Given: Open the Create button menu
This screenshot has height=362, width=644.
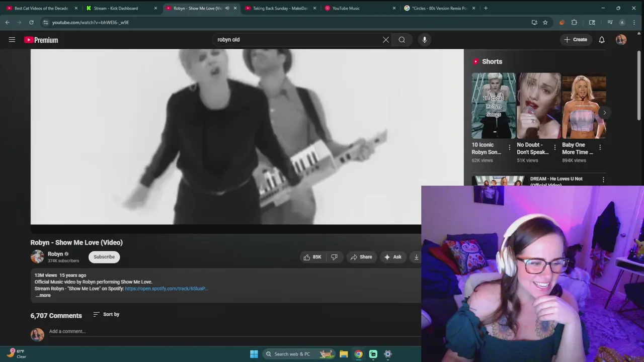Looking at the screenshot, I should (576, 40).
